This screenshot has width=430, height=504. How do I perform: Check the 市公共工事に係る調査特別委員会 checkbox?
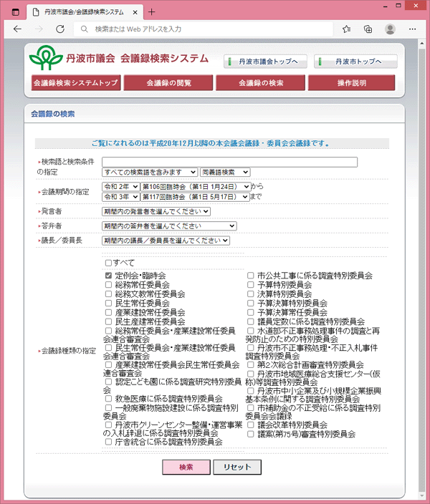point(250,276)
